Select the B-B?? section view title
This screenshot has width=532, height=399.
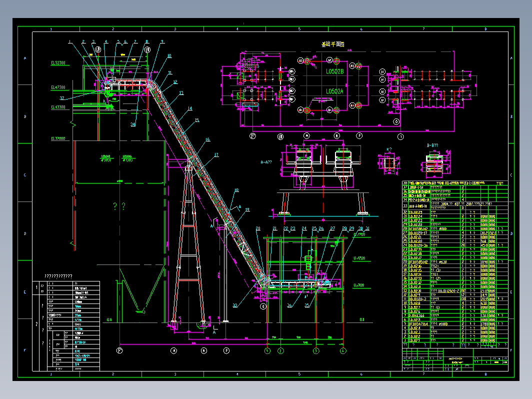(x=432, y=145)
